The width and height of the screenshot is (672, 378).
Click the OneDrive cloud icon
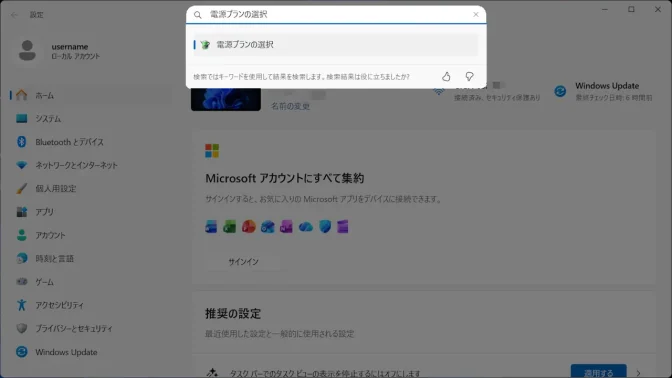pyautogui.click(x=306, y=227)
